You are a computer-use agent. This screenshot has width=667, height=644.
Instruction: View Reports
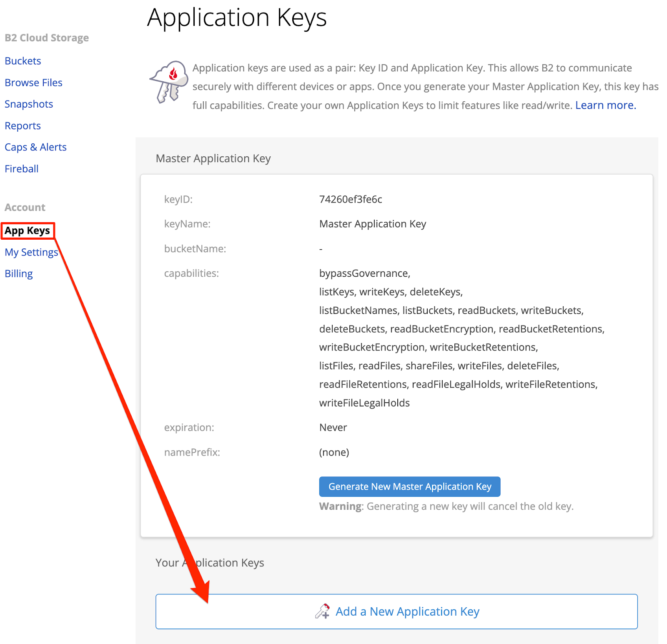click(x=23, y=126)
